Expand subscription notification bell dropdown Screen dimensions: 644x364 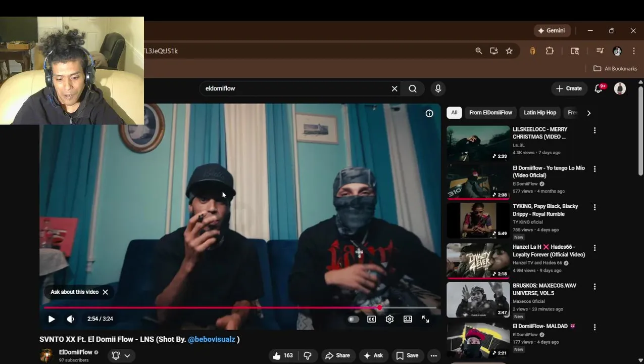tap(121, 356)
